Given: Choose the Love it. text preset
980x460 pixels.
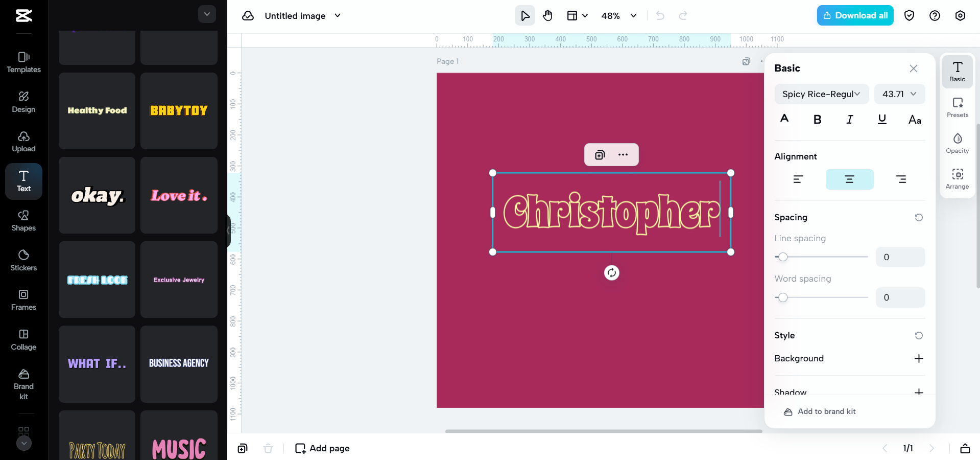Looking at the screenshot, I should 179,195.
